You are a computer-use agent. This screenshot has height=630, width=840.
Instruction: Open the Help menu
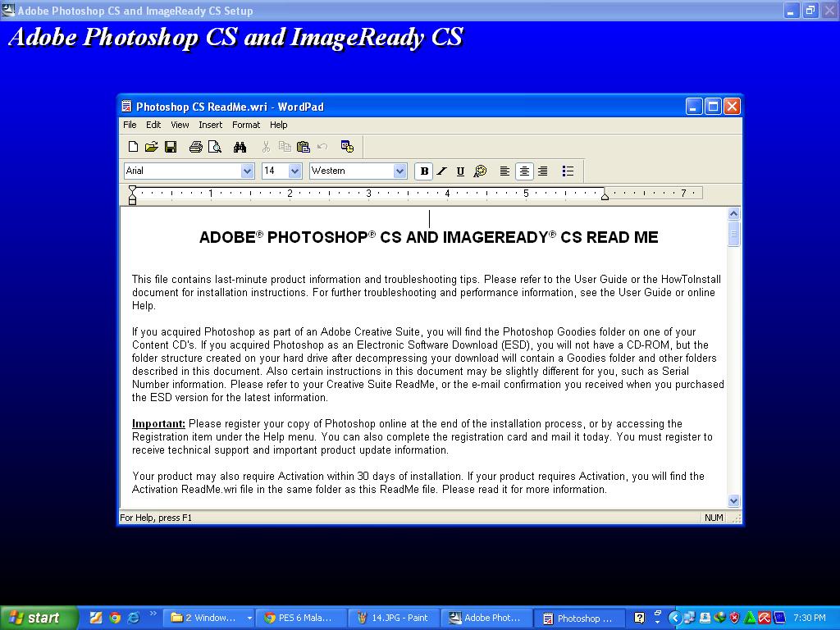278,125
